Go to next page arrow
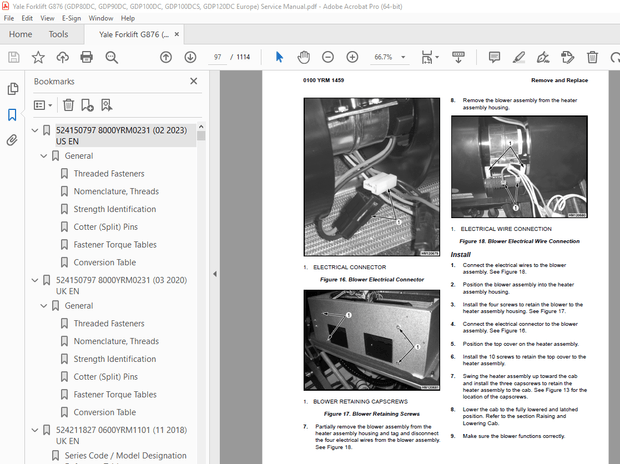The height and width of the screenshot is (464, 620). pyautogui.click(x=190, y=57)
